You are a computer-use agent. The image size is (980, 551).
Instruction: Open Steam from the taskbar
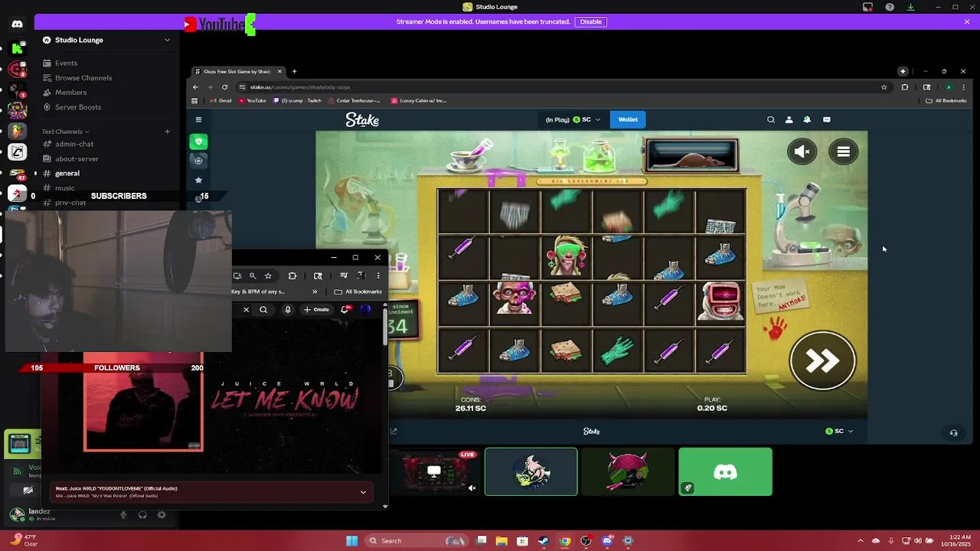pyautogui.click(x=543, y=541)
